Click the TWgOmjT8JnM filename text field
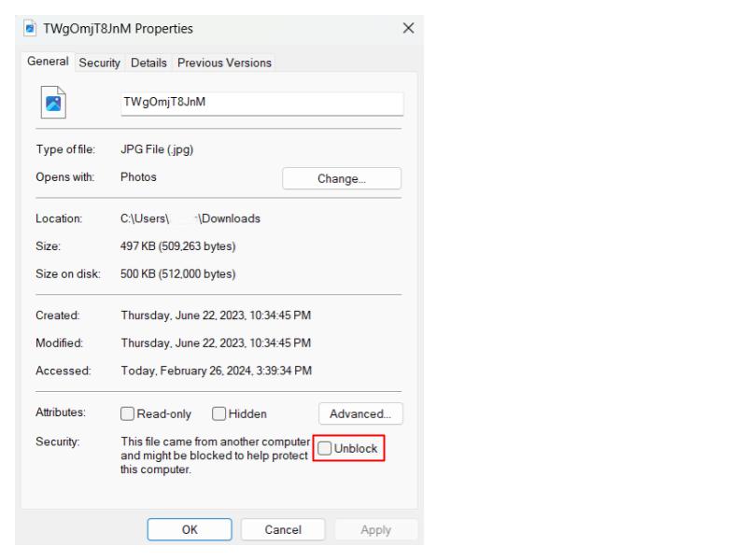 [x=261, y=103]
